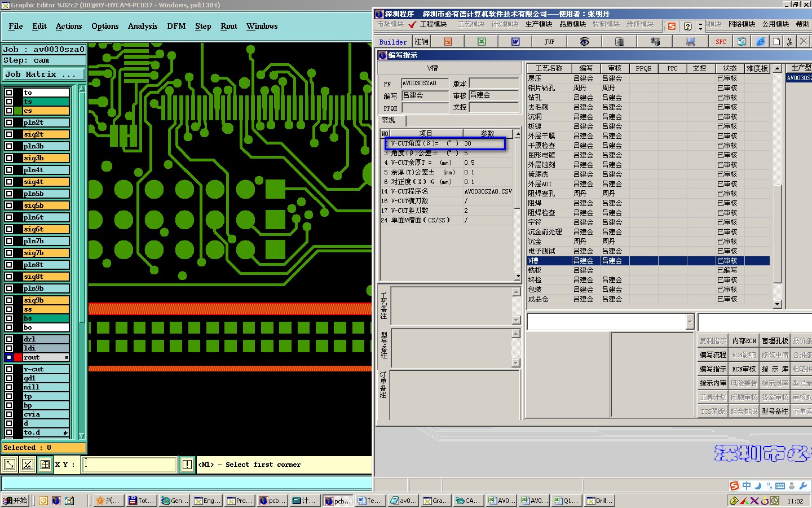Click process table scroll-down arrow
Screen dimensions: 812x508
[x=777, y=304]
